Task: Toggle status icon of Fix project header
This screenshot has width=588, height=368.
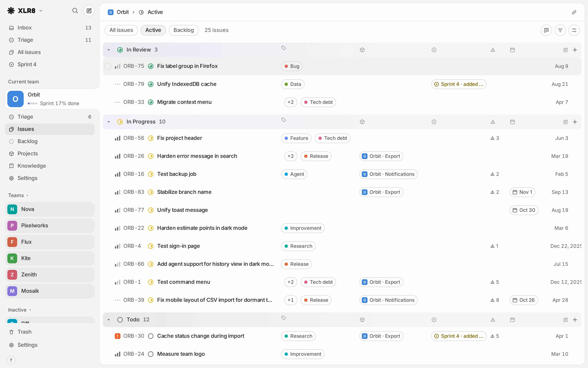Action: (151, 138)
